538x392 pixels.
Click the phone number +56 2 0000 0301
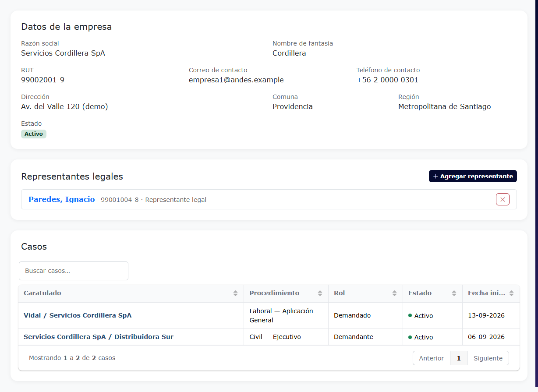coord(387,80)
